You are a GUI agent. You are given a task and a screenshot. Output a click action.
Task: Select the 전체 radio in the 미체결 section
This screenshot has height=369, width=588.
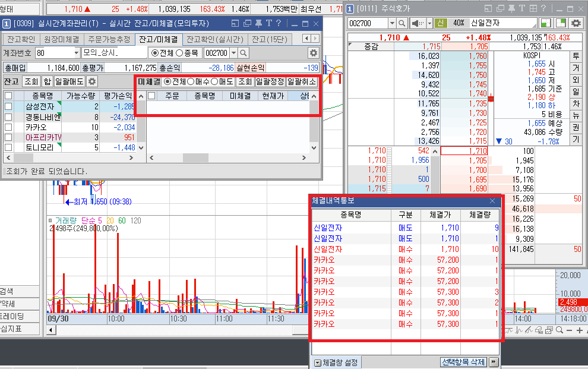(167, 81)
